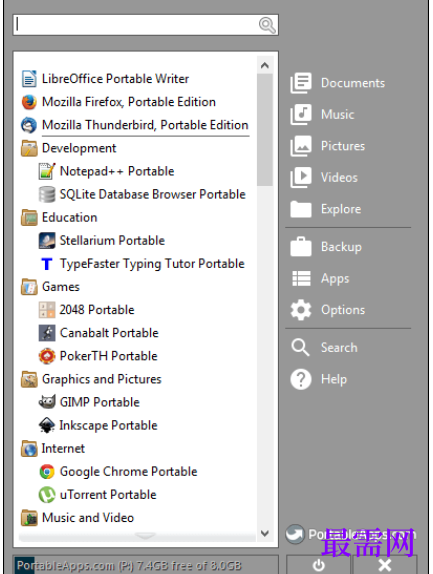Launch Mozilla Thunderbird icon

point(29,125)
